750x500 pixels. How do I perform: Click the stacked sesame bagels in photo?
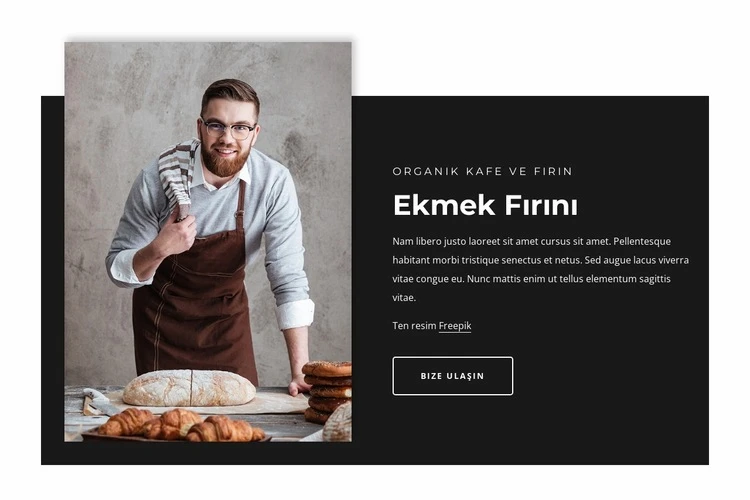(x=328, y=391)
